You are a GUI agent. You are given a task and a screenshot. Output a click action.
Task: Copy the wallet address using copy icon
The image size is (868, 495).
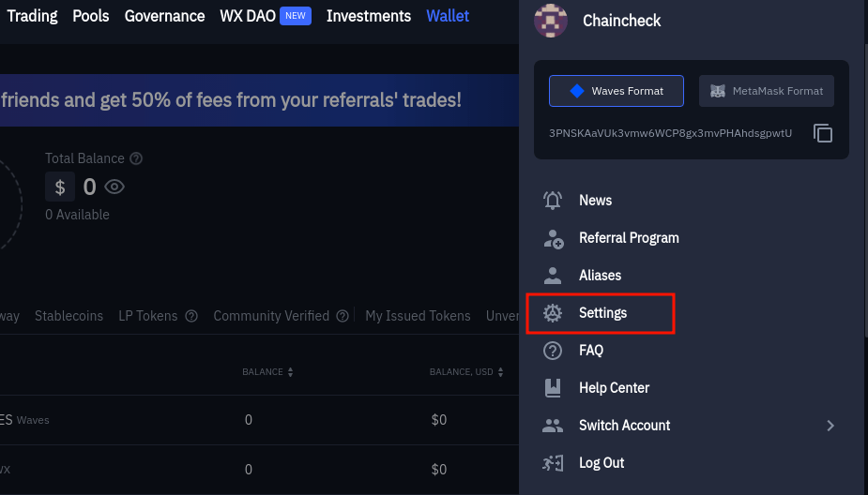click(x=823, y=133)
